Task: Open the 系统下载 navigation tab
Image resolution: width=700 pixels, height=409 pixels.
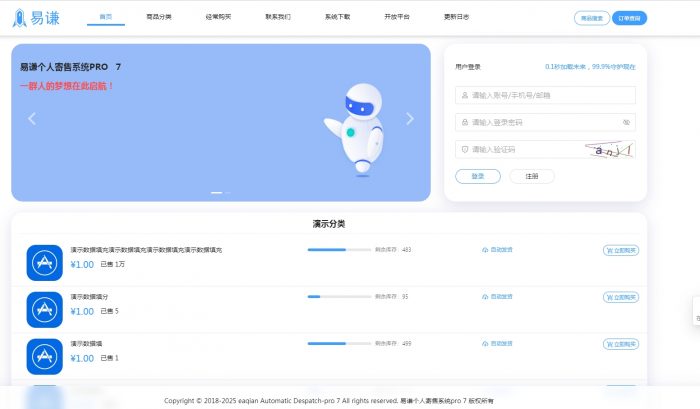Action: (x=338, y=18)
